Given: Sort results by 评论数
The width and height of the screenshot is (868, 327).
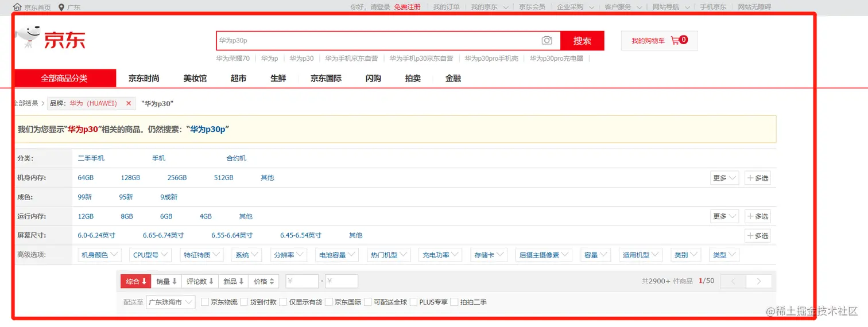Looking at the screenshot, I should [x=200, y=281].
